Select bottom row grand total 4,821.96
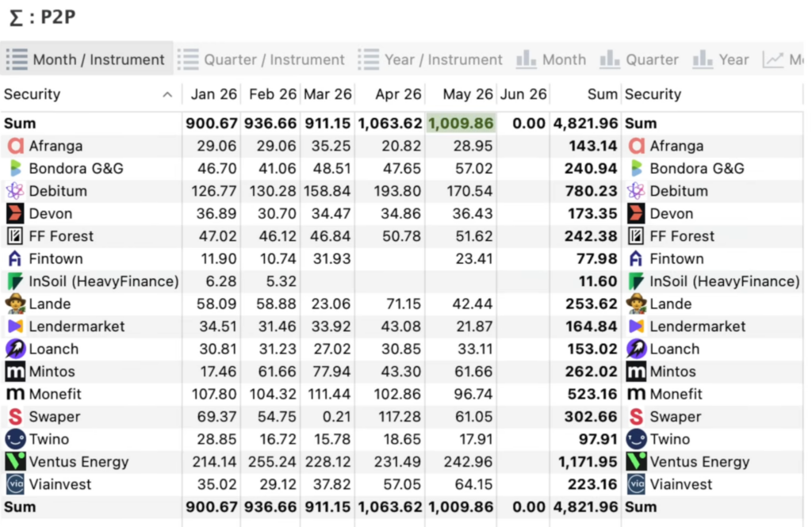The width and height of the screenshot is (812, 527). click(585, 507)
